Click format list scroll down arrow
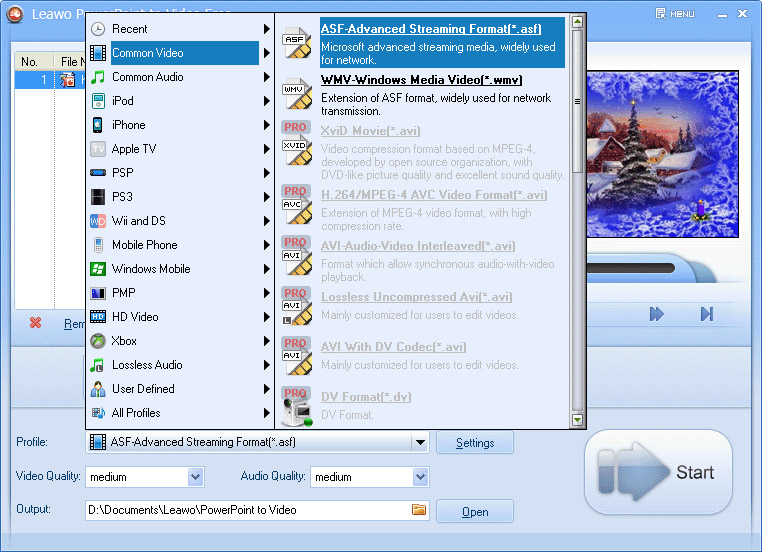 (x=577, y=419)
